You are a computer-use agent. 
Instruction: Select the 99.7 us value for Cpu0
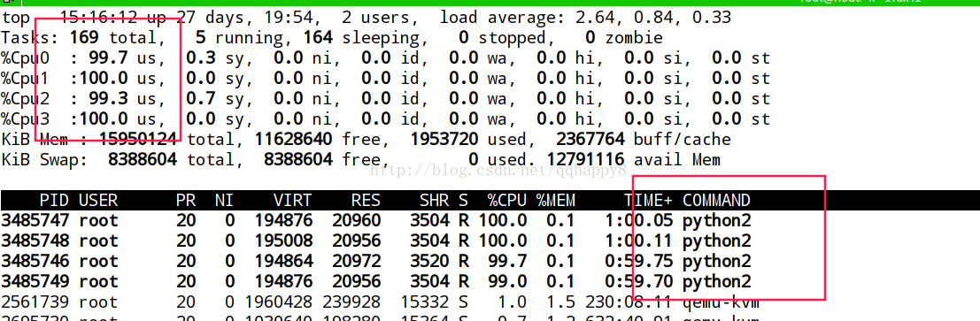[122, 58]
